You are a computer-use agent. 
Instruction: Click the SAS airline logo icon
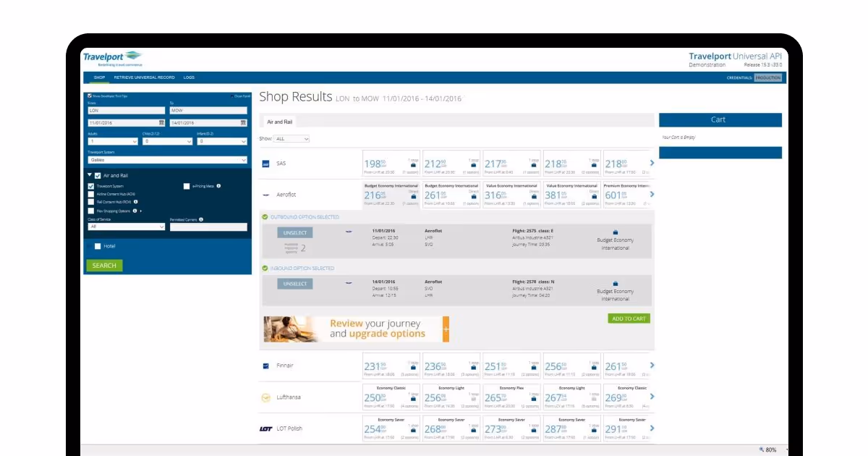(265, 164)
